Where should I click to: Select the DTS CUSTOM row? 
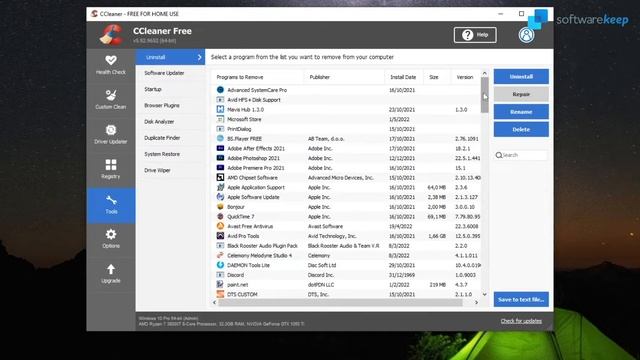346,294
